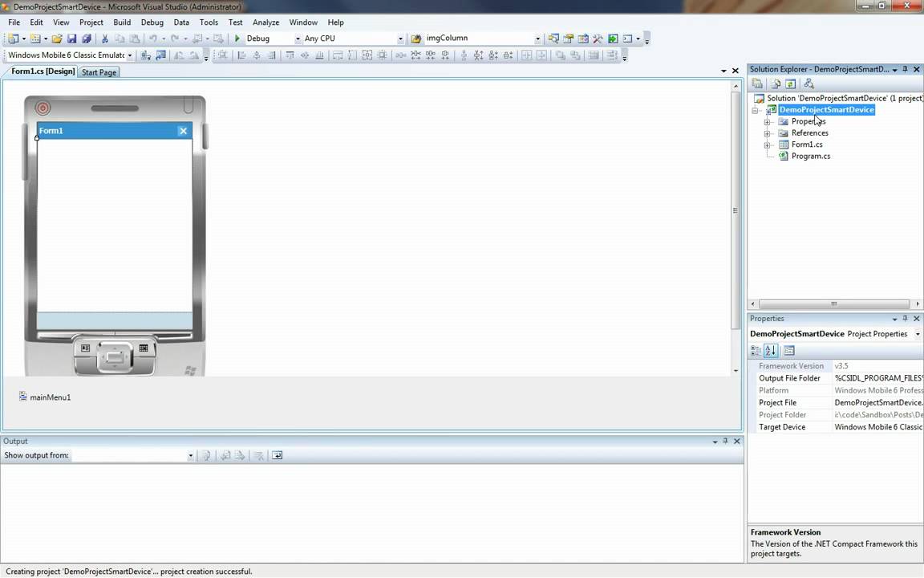Open the Windows Mobile 6 Classic Emulator dropdown
The height and width of the screenshot is (578, 924).
click(130, 55)
